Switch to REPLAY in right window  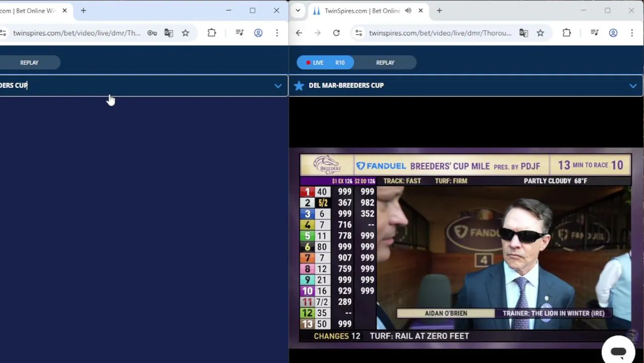[x=385, y=63]
